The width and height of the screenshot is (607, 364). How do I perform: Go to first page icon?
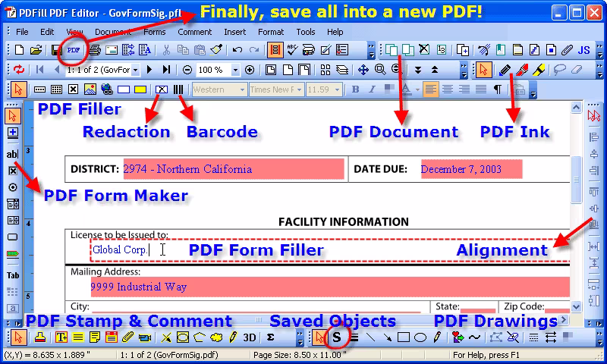[39, 70]
